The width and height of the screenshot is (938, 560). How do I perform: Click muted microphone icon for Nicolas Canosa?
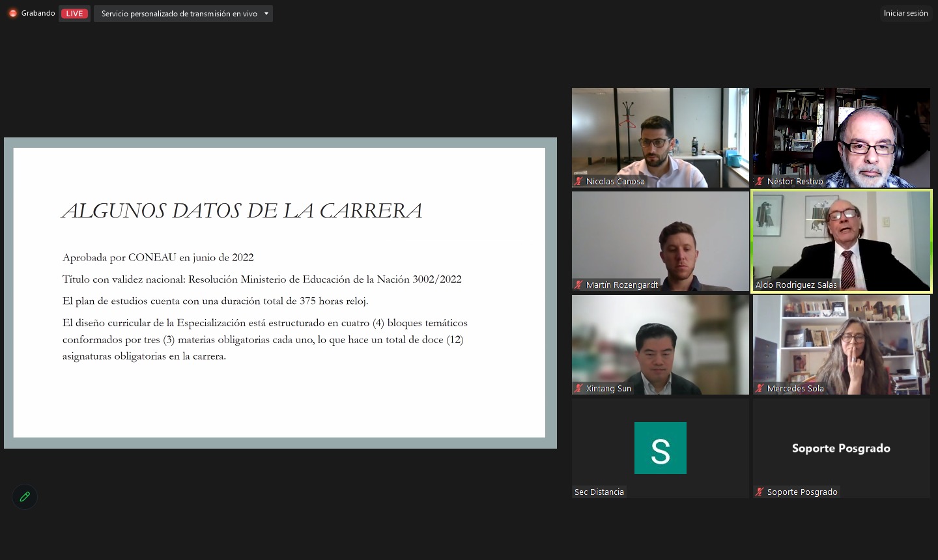pos(578,181)
